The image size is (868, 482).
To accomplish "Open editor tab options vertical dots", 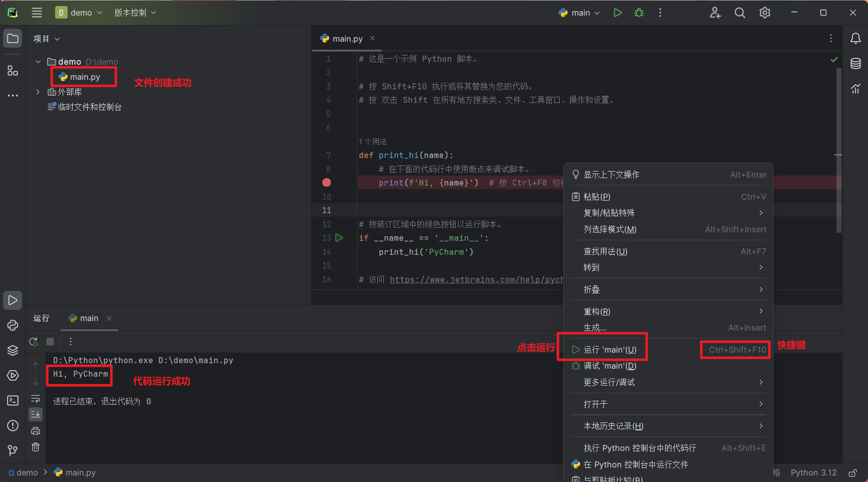I will [831, 39].
